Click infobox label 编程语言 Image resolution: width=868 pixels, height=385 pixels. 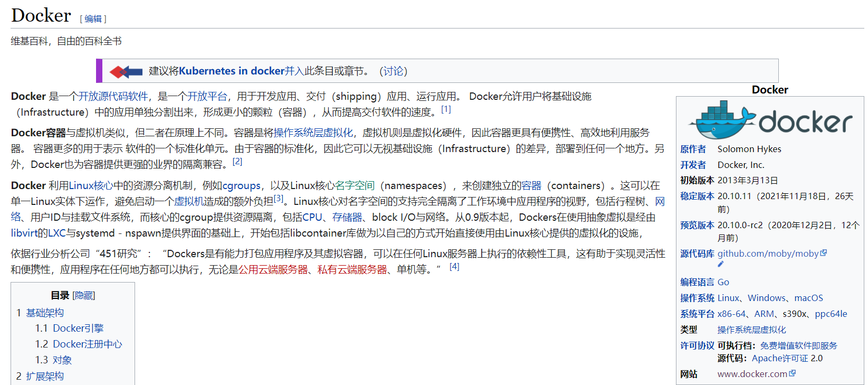(x=697, y=283)
